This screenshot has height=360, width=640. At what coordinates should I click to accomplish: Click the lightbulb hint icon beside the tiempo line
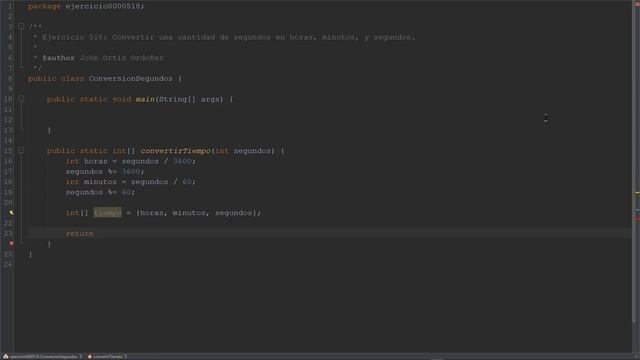tap(11, 213)
